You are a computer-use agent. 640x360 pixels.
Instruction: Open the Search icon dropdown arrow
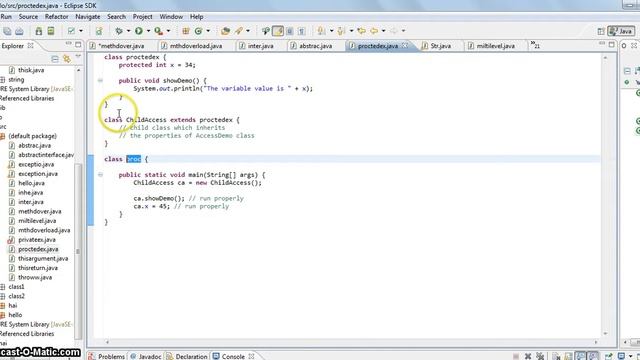(248, 31)
